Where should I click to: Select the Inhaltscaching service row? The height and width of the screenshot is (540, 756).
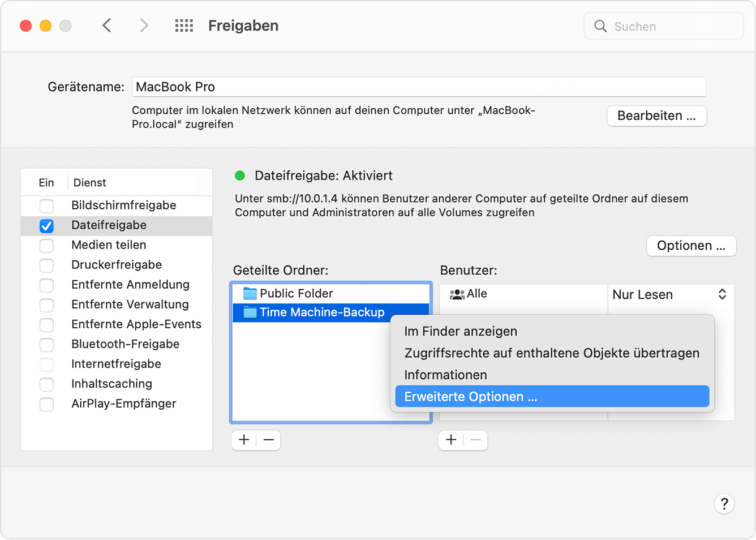(x=117, y=384)
